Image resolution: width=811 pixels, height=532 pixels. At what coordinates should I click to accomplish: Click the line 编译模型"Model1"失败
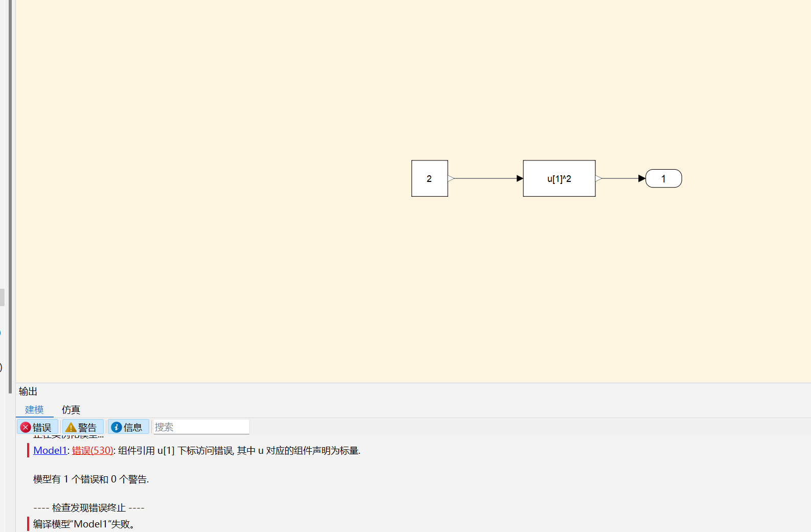pyautogui.click(x=84, y=524)
